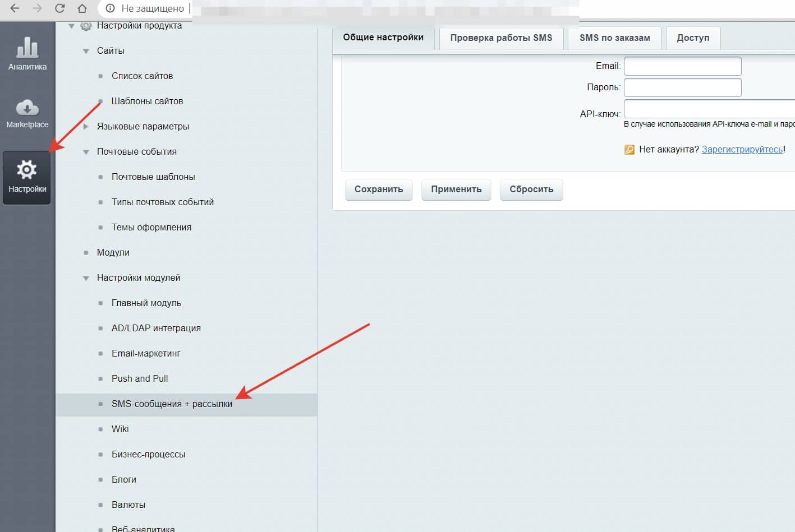Image resolution: width=795 pixels, height=532 pixels.
Task: Reload the page with the refresh icon
Action: click(59, 8)
